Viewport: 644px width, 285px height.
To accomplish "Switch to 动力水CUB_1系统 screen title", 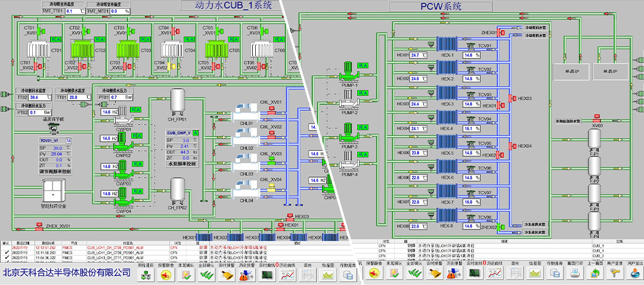I will tap(233, 7).
